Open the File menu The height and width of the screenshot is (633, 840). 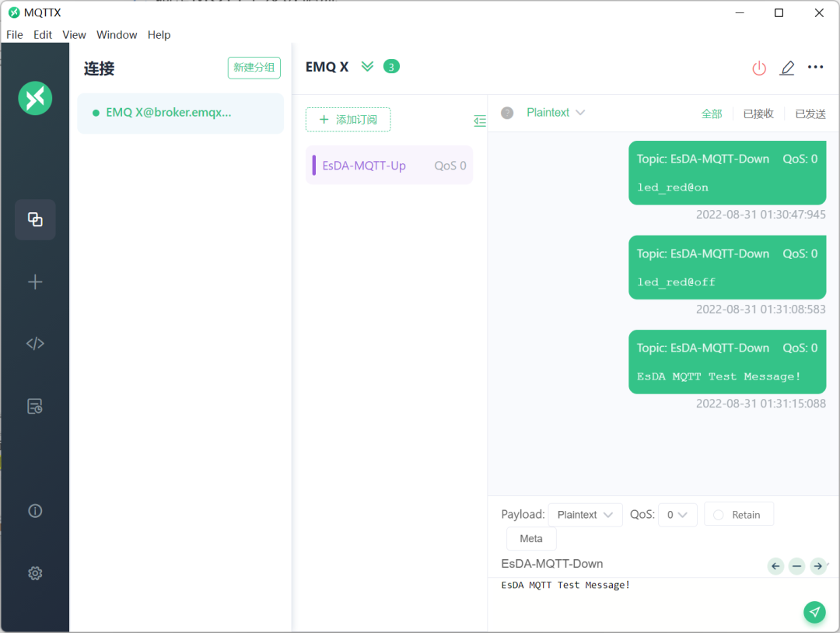coord(15,35)
